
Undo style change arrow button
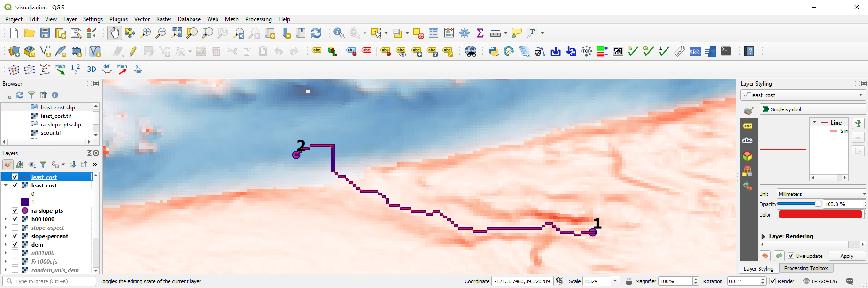click(765, 256)
